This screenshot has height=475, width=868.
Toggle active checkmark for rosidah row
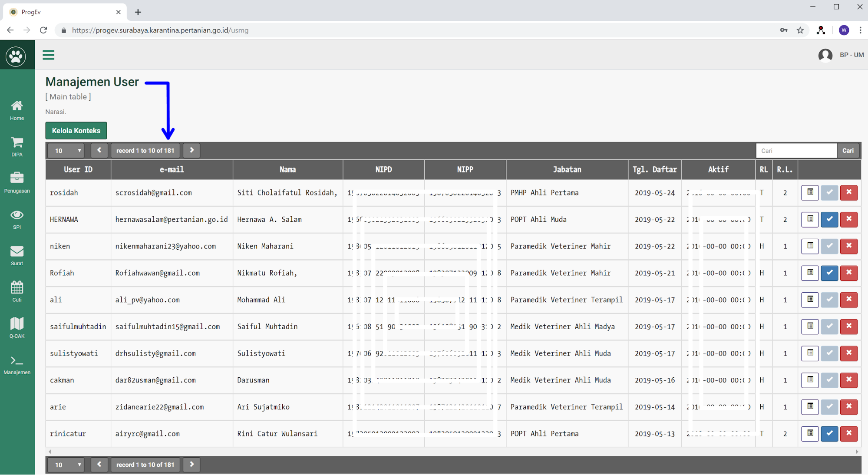click(829, 192)
